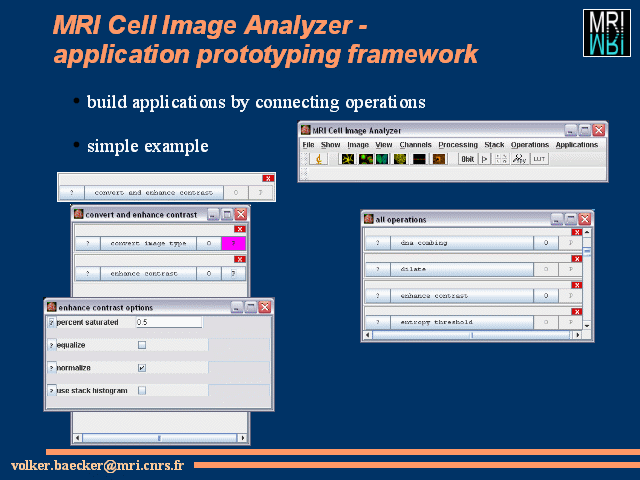Screen dimensions: 640x480
Task: Click the O options button for dna combing
Action: click(x=546, y=243)
